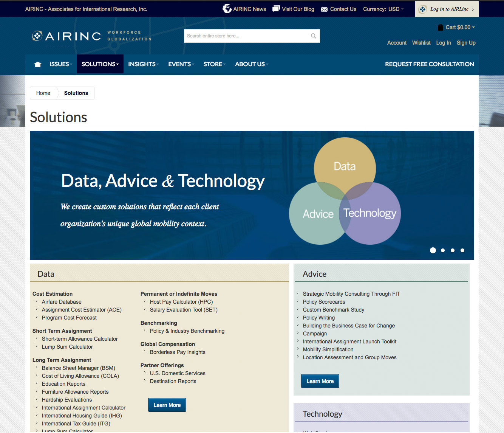Open the Wishlist link
504x433 pixels.
pyautogui.click(x=421, y=43)
